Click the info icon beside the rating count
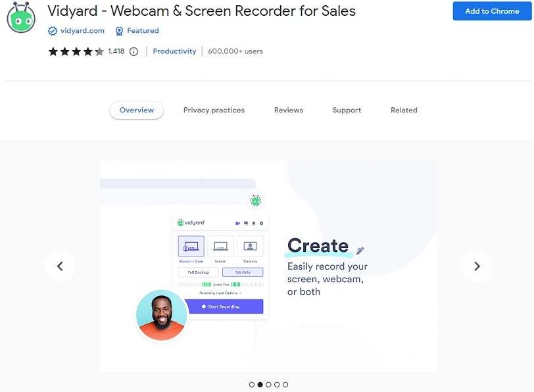This screenshot has height=392, width=534. tap(133, 51)
